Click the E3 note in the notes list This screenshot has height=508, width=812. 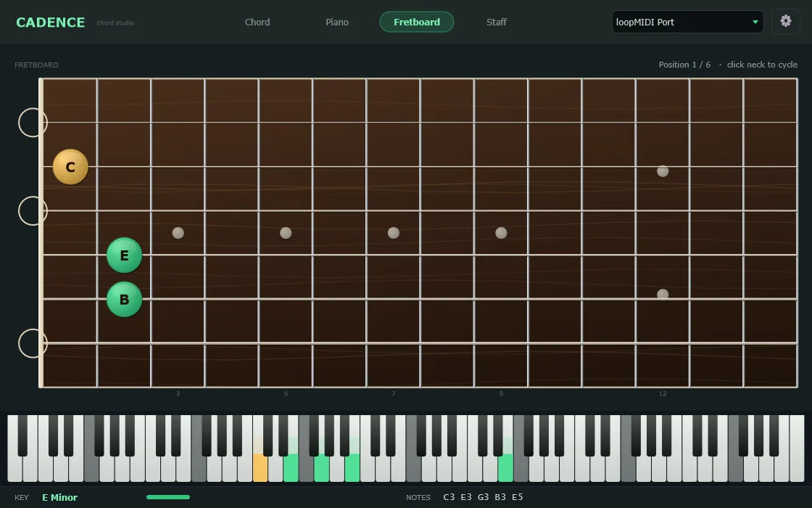click(x=466, y=497)
